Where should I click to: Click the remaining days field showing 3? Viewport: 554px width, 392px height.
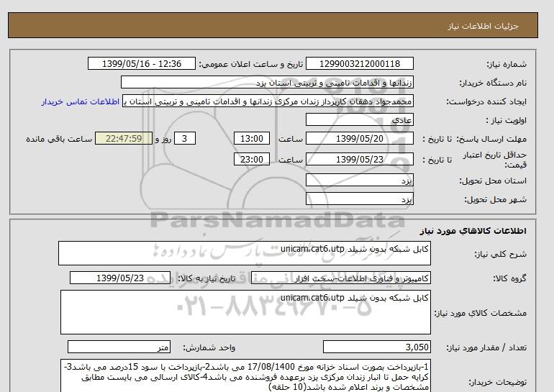click(184, 138)
